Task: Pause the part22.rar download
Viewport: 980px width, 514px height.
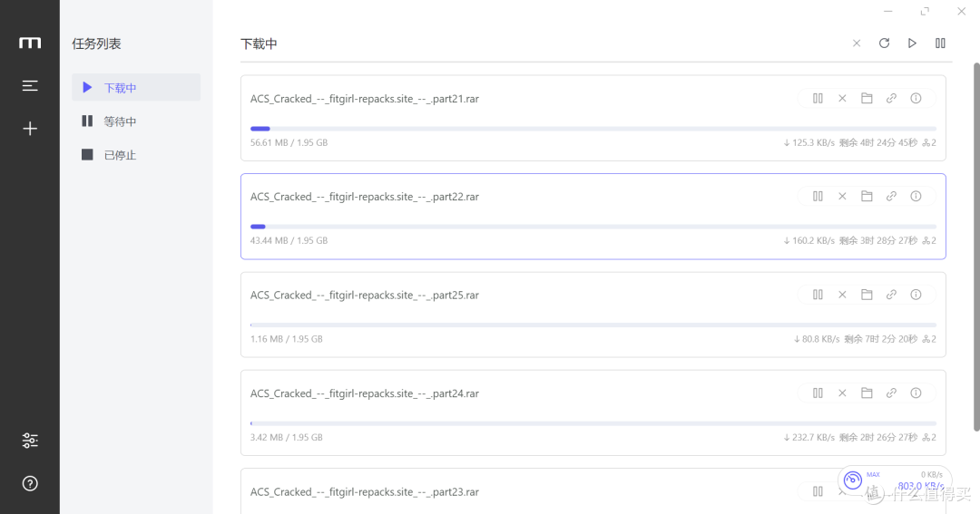Action: click(818, 196)
